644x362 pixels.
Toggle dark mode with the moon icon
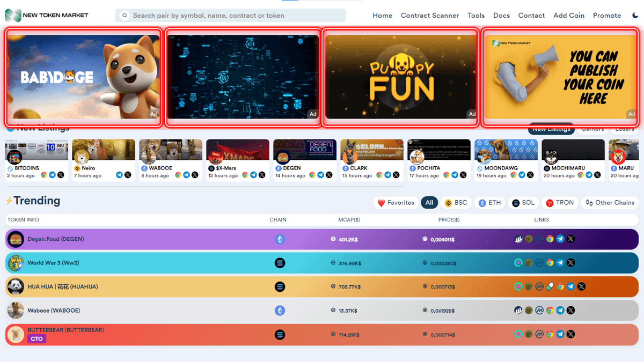click(x=635, y=16)
